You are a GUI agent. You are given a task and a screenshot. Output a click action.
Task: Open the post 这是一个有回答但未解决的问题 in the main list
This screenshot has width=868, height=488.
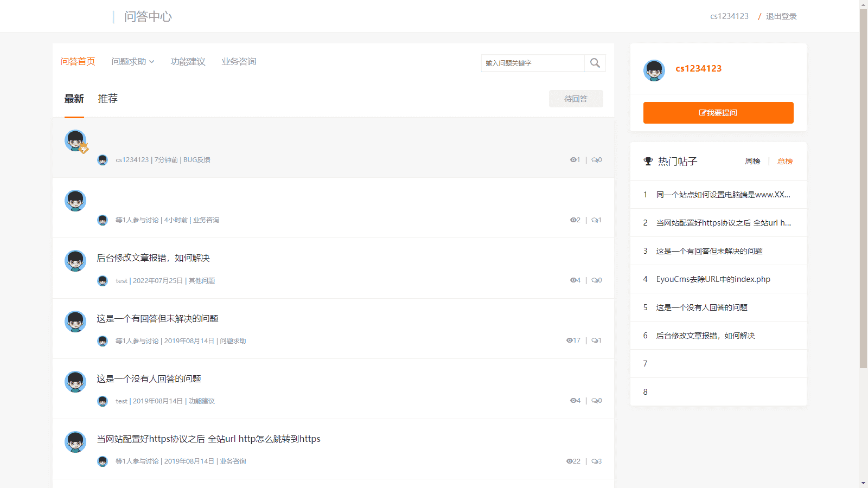point(157,319)
